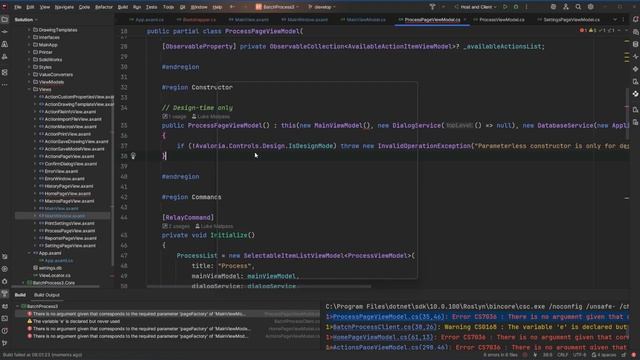Click the navigate back arrow
Viewport: 640px width, 360px height.
coord(232,7)
